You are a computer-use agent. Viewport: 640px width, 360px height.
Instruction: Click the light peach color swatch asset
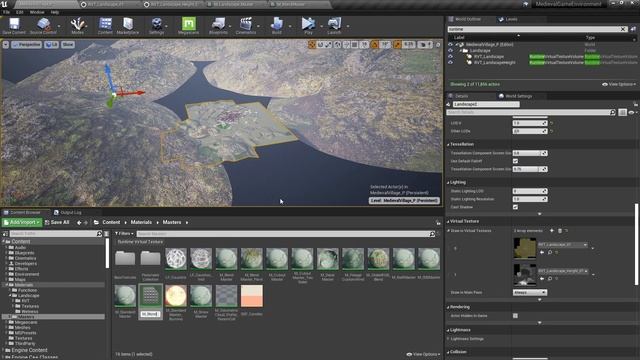[252, 296]
